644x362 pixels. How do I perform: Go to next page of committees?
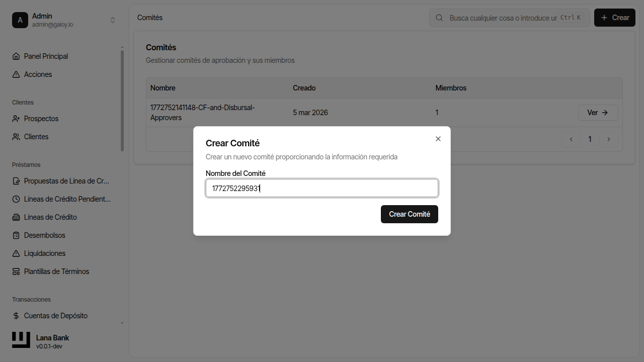point(609,139)
